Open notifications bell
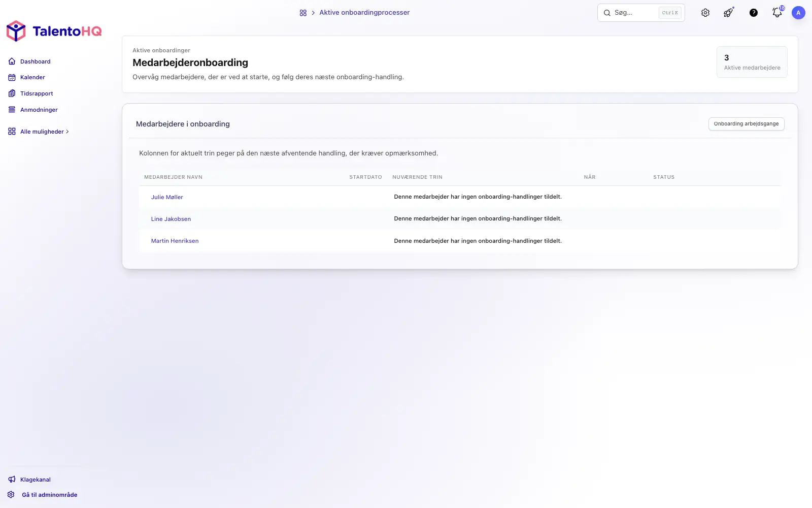This screenshot has height=508, width=812. pos(777,13)
